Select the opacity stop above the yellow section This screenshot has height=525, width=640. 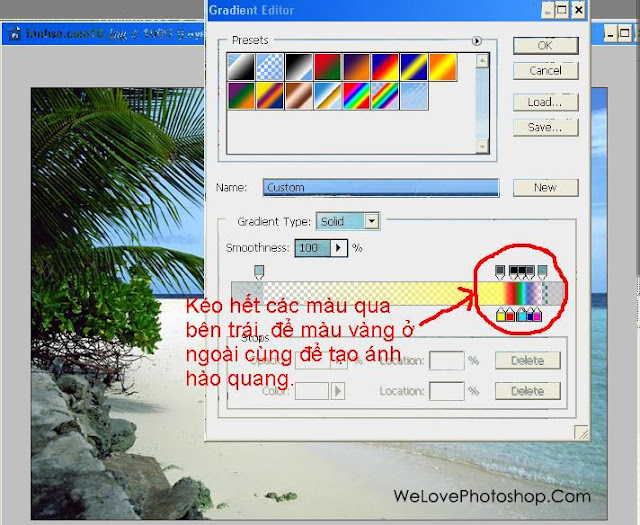tap(500, 272)
